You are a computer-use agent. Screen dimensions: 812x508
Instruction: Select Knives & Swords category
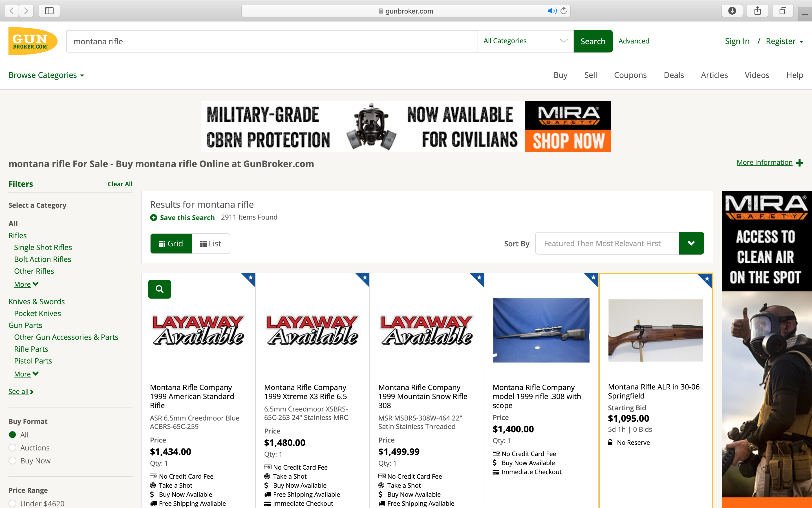[x=37, y=301]
